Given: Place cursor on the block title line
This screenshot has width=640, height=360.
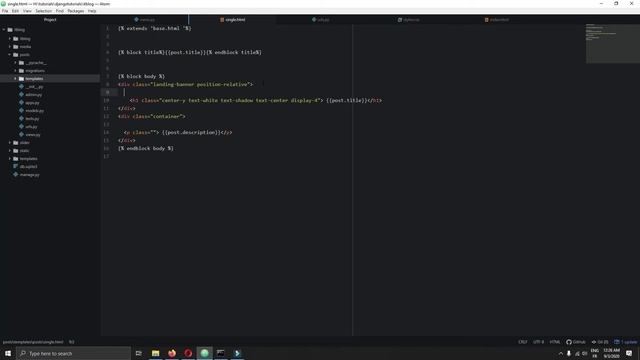Looking at the screenshot, I should pyautogui.click(x=190, y=53).
